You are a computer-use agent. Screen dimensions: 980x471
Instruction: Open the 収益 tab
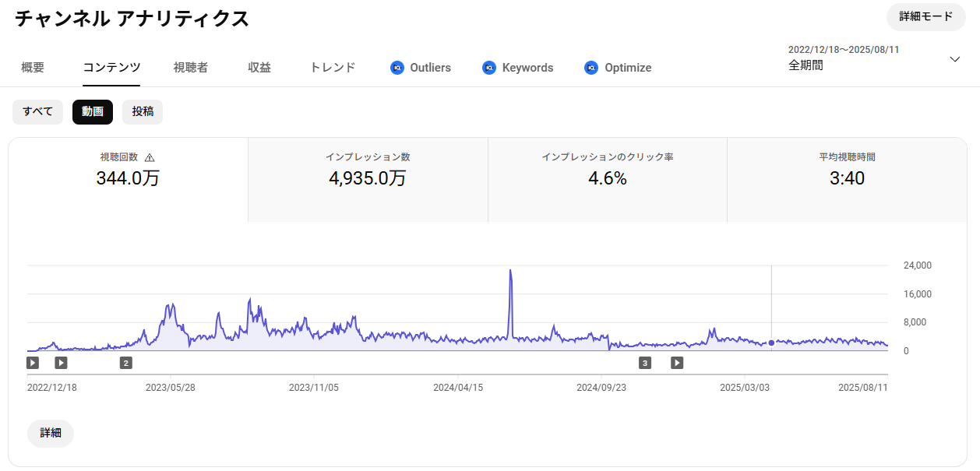[x=259, y=68]
